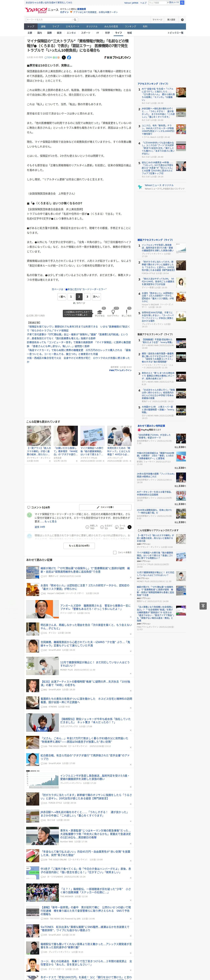
Task: Open article 箱根駅伝 現役ジョッキー給水係
Action: (95, 720)
